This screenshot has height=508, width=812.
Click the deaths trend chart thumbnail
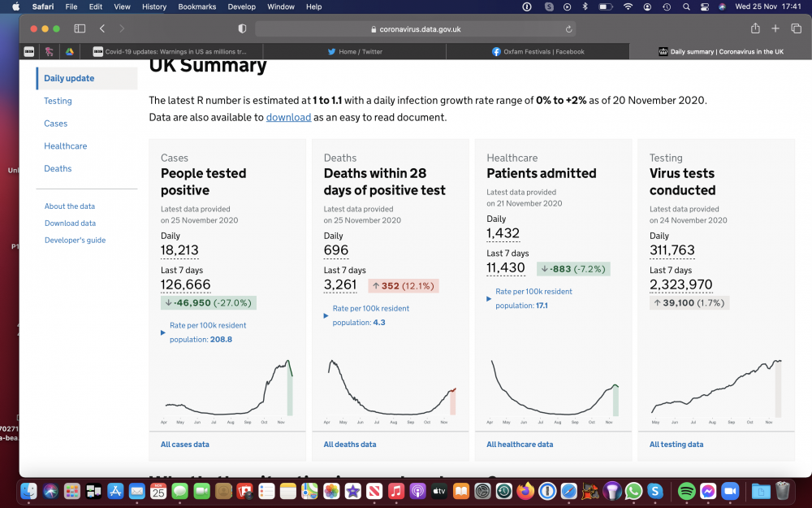391,392
